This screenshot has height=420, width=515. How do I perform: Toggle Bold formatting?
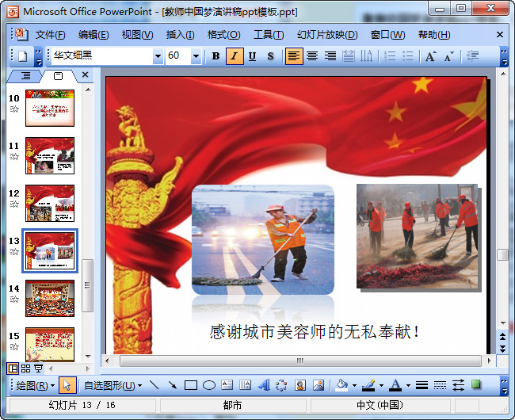tap(216, 56)
